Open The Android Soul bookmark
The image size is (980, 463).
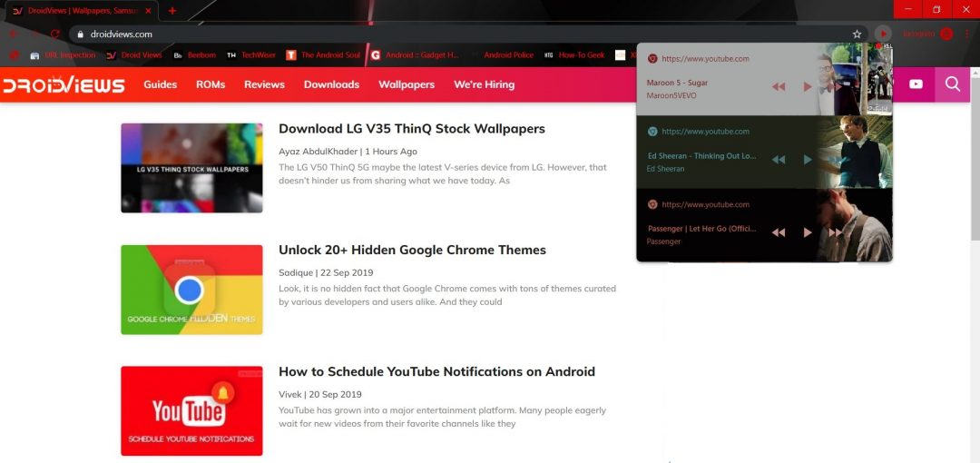click(x=323, y=55)
